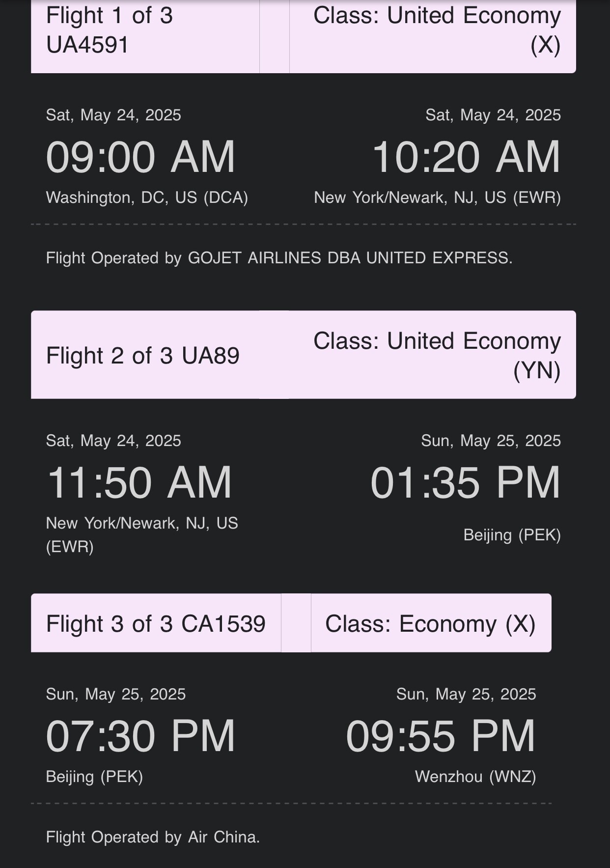Click the Sun, May 25, 2025 arrival date of UA89

[x=491, y=441]
